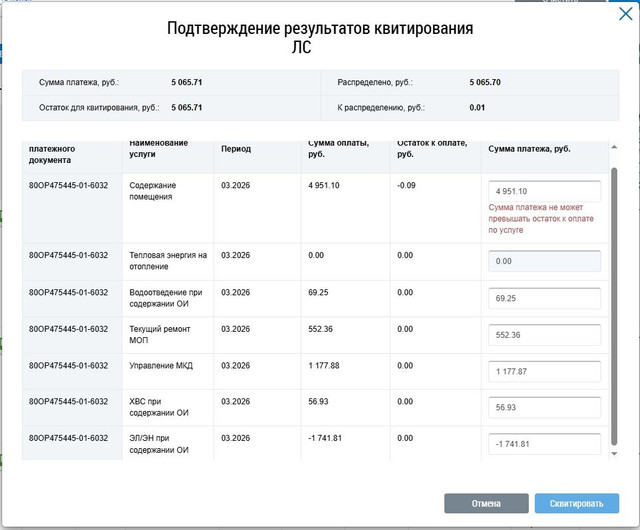Viewport: 640px width, 530px height.
Task: Edit the 552.36 payment input field
Action: [x=544, y=335]
